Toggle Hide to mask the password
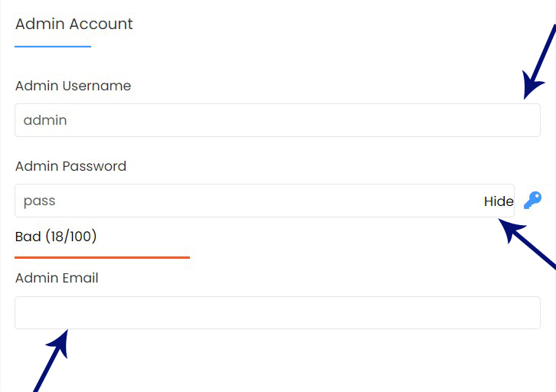The image size is (556, 392). click(x=499, y=201)
